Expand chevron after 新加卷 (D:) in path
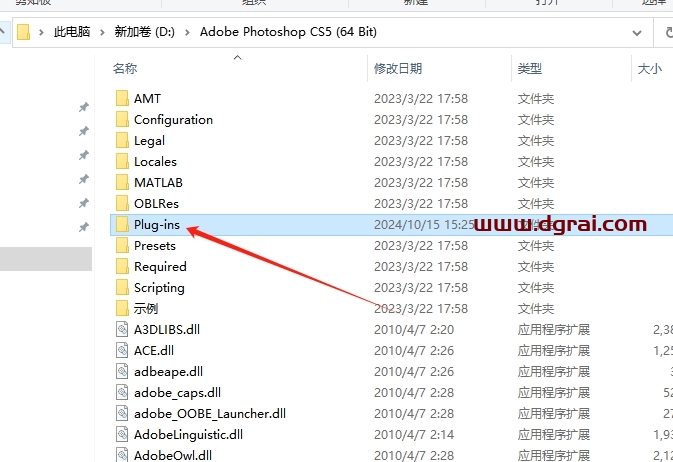This screenshot has width=673, height=462. (x=187, y=32)
